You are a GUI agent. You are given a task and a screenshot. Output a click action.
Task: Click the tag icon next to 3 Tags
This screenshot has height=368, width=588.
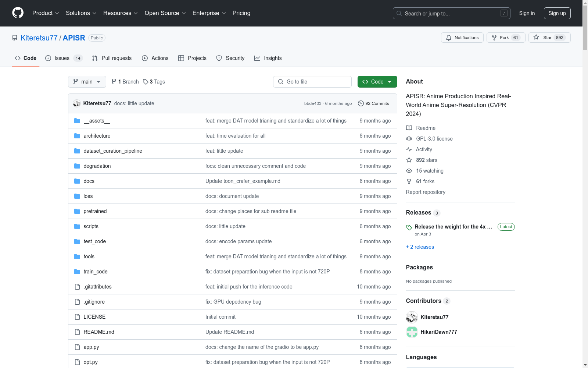(146, 82)
